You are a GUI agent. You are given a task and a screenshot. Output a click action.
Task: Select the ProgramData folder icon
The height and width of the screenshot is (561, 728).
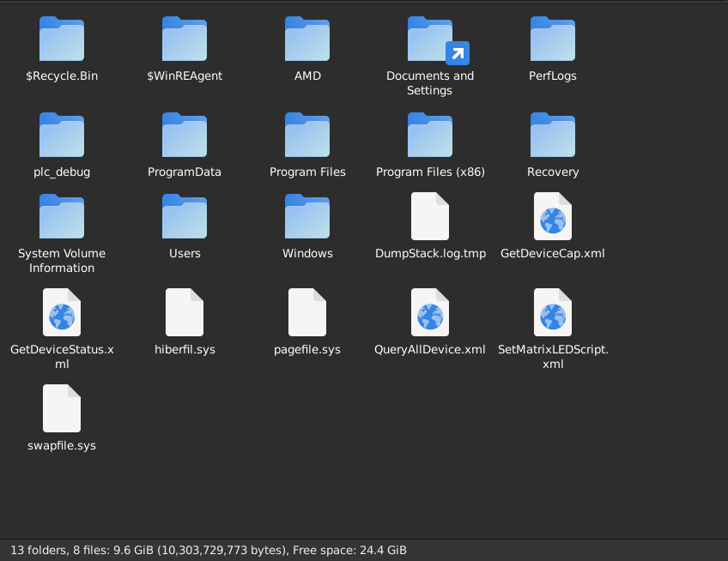coord(185,136)
